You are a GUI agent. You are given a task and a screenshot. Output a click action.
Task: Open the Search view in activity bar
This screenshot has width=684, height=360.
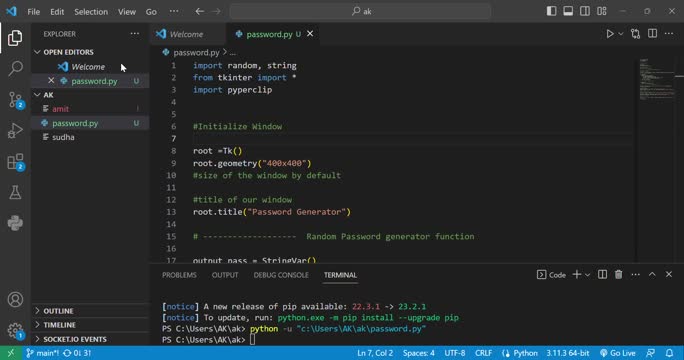click(x=15, y=69)
